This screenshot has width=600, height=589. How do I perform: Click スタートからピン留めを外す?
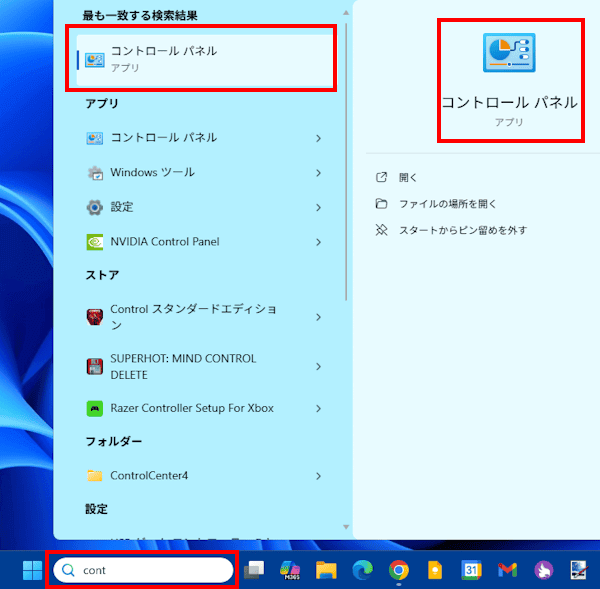coord(462,230)
